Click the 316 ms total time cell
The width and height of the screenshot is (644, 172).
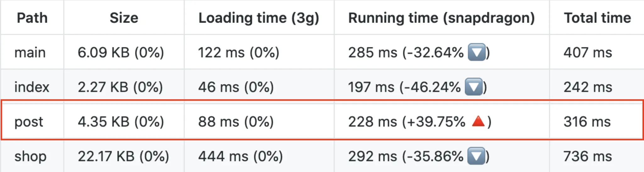587,122
